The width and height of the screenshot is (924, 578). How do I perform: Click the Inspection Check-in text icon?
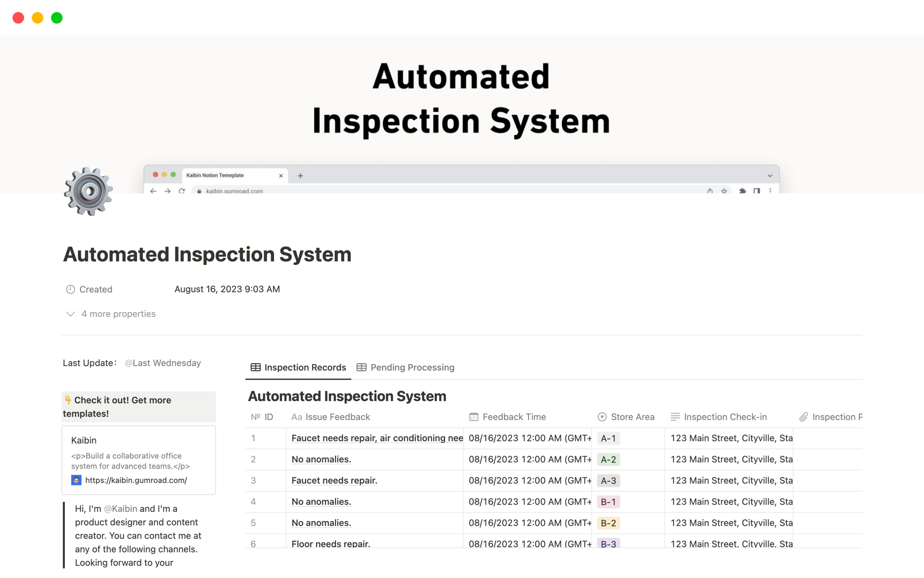click(675, 417)
